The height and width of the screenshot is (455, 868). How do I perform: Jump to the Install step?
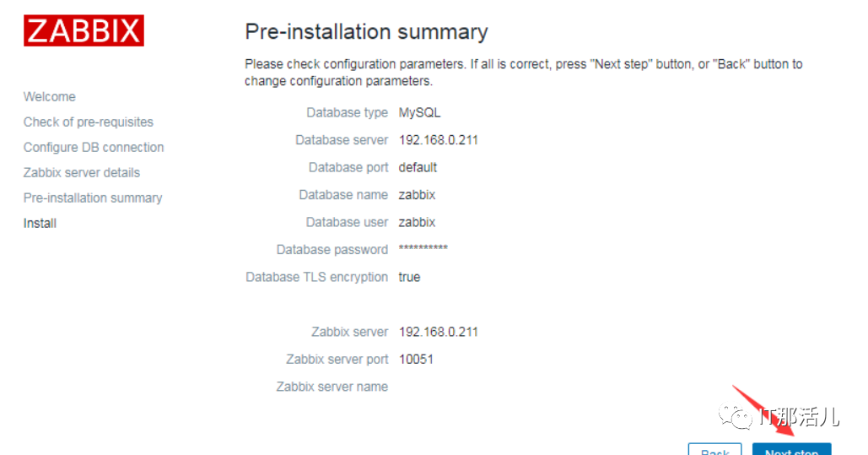(40, 223)
